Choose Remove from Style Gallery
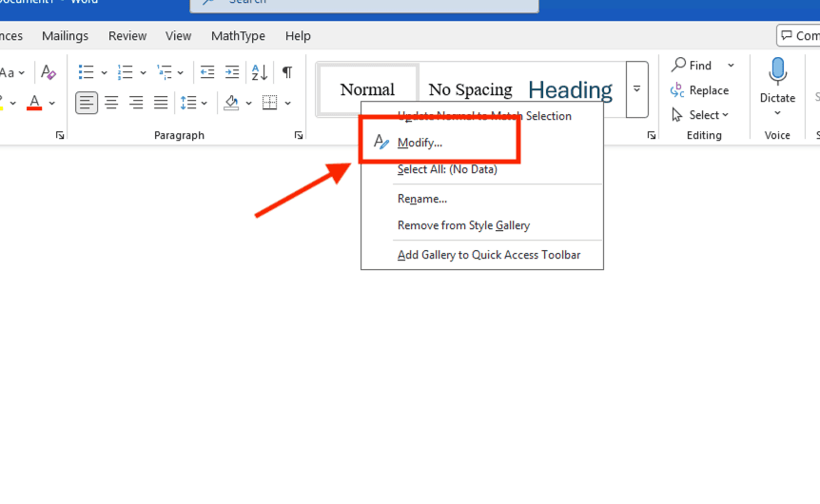This screenshot has width=820, height=504. coord(482,225)
